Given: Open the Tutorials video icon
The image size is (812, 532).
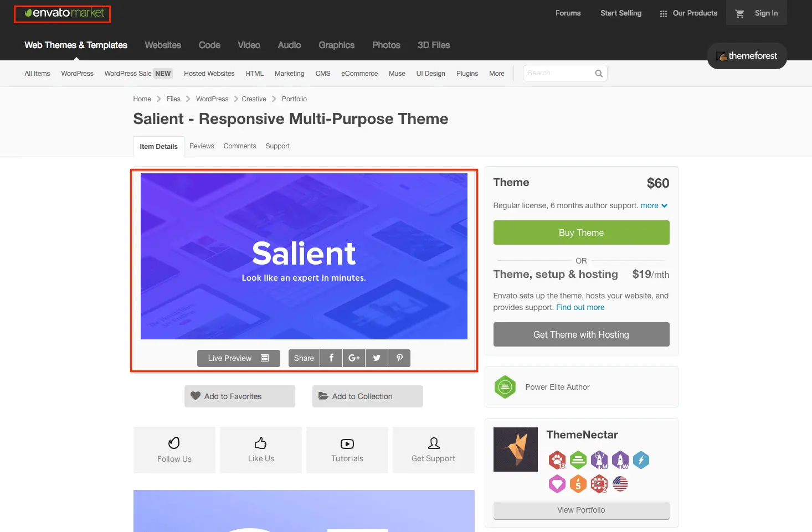Looking at the screenshot, I should pos(347,443).
